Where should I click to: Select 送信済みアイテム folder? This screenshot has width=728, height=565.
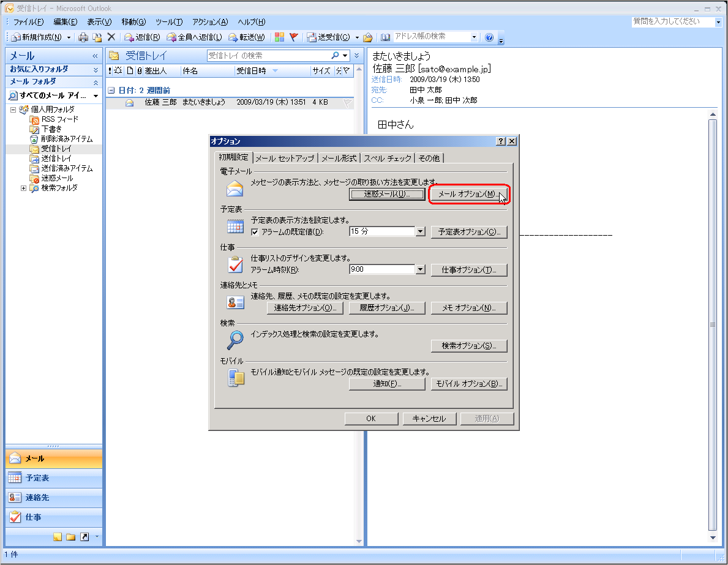(67, 168)
